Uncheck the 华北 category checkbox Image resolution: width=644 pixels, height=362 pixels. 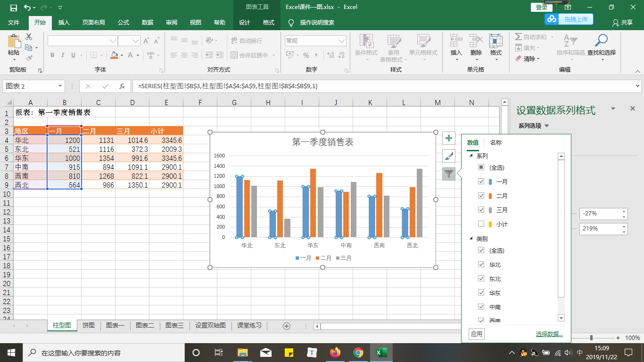pyautogui.click(x=481, y=264)
